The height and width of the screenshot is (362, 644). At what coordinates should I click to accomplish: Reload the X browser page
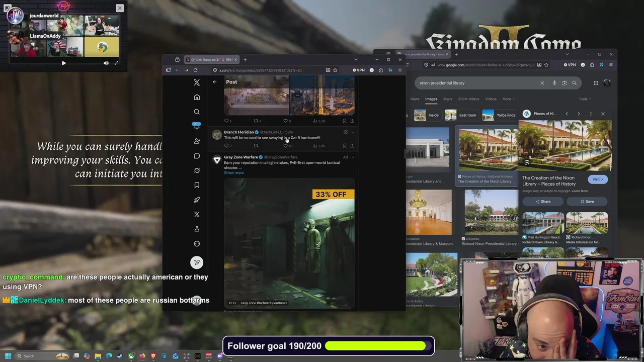point(195,70)
